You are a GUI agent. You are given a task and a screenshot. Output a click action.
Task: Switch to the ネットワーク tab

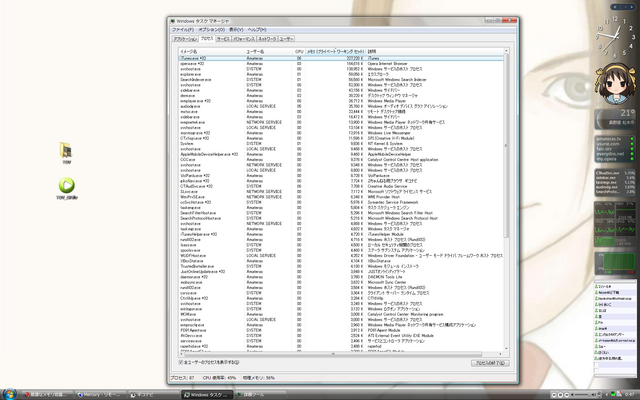267,39
